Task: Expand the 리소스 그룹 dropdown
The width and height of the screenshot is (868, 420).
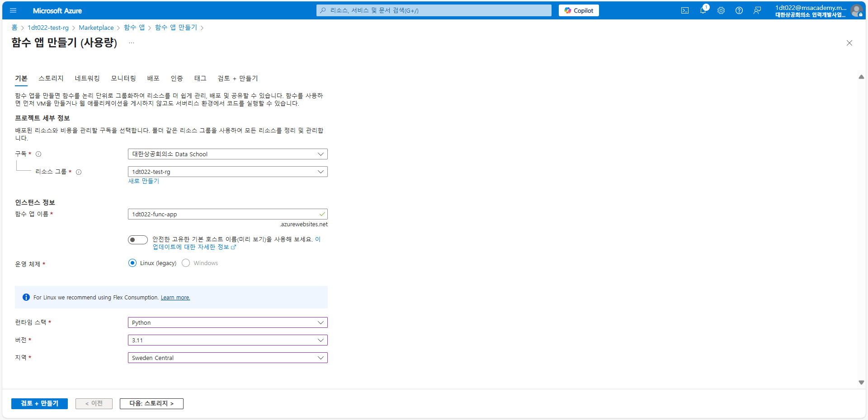Action: coord(228,172)
